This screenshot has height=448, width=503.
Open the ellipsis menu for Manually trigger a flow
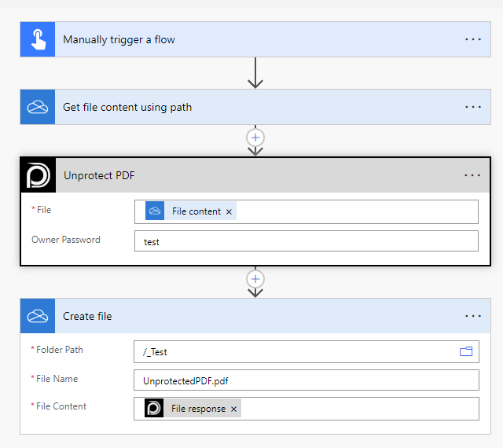click(x=472, y=39)
